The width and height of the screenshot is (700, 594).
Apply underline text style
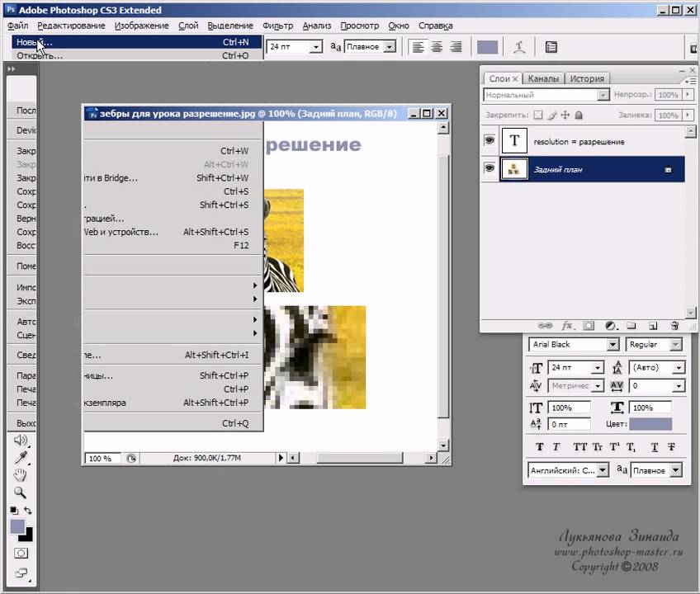(x=655, y=446)
